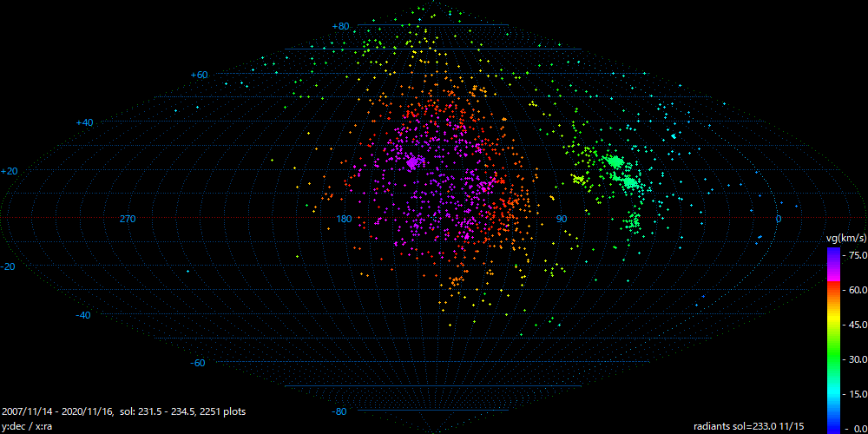Click the vg(km/s) color scale bar
The width and height of the screenshot is (868, 434).
(x=833, y=339)
